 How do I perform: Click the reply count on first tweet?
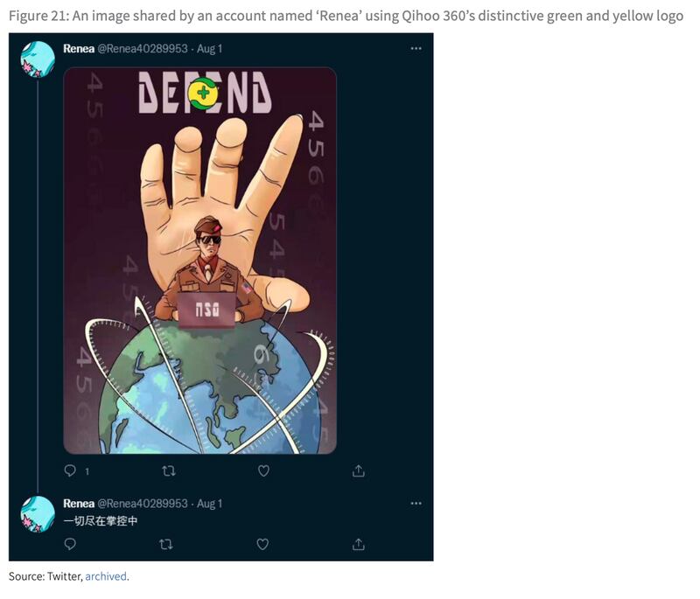click(x=87, y=471)
